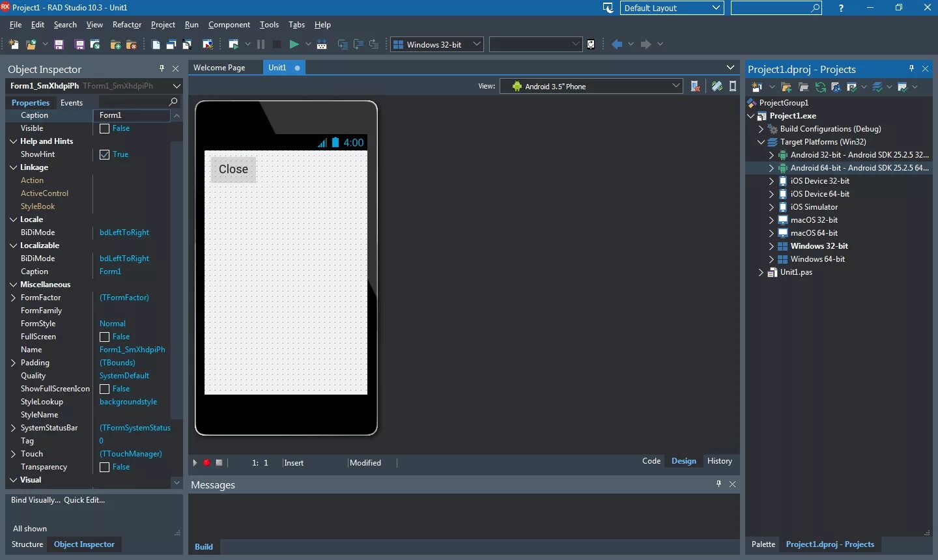Click the New Items toolbar icon
The width and height of the screenshot is (938, 560).
14,44
